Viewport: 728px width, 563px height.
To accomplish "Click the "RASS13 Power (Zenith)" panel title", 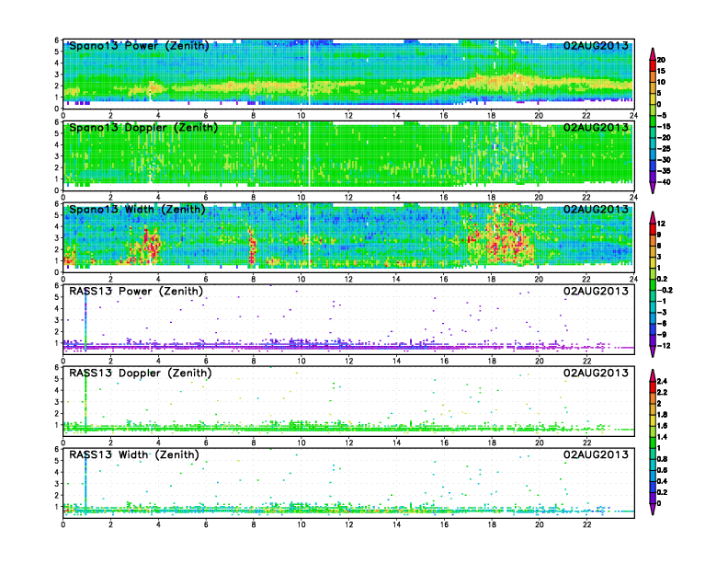I will point(136,292).
